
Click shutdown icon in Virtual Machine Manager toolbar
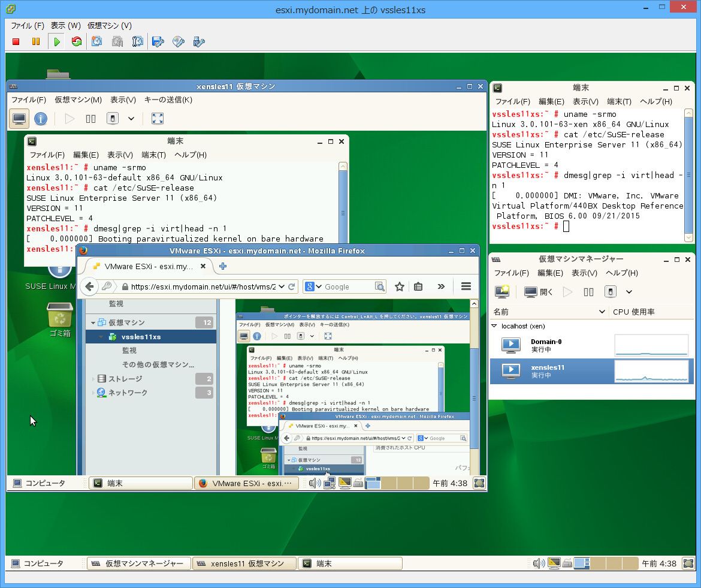611,292
